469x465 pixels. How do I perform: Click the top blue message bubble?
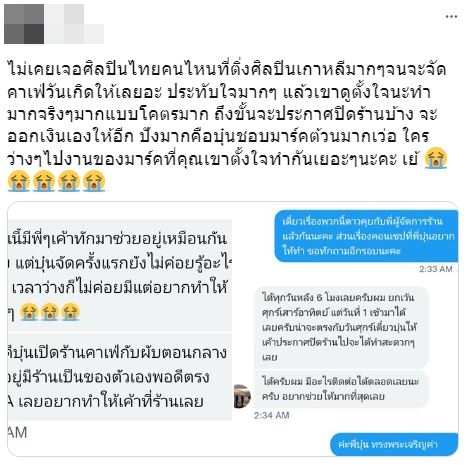[x=366, y=236]
